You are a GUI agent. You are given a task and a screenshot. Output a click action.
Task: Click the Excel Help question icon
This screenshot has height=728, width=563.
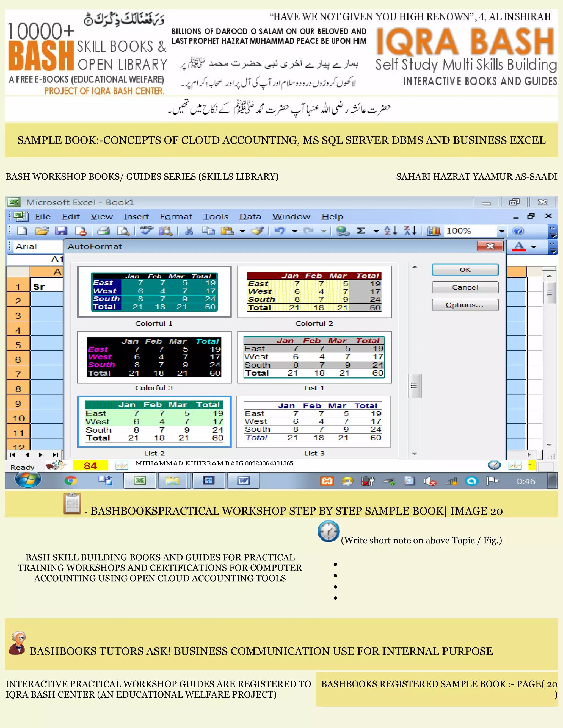click(518, 231)
